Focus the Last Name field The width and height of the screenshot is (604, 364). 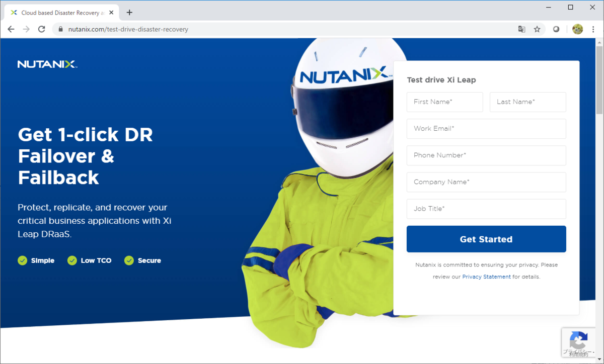pyautogui.click(x=528, y=102)
